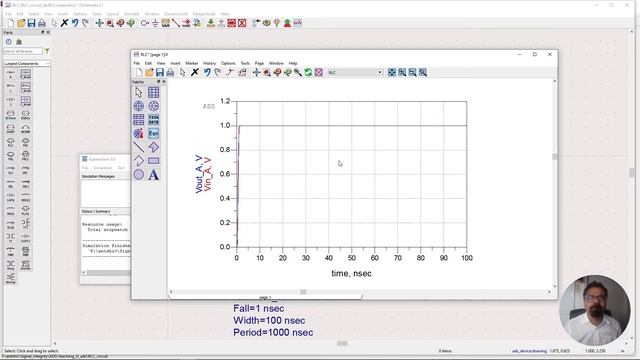Select the Rectangular Plot palette icon

click(153, 92)
